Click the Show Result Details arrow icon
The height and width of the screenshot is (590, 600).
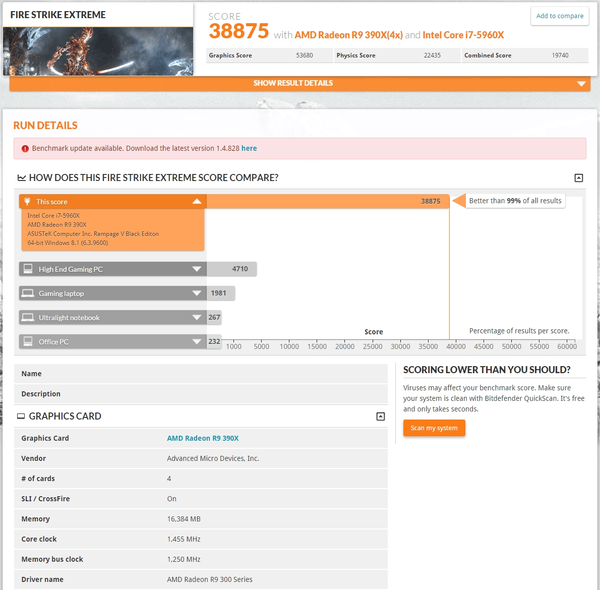[581, 84]
